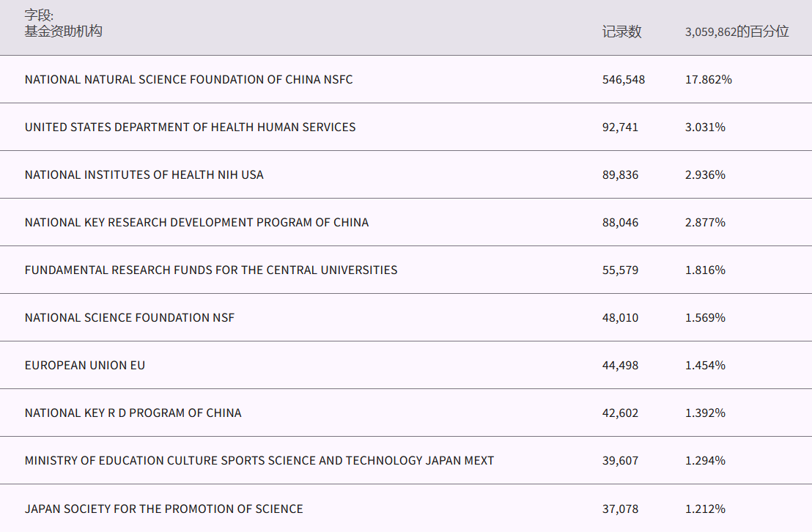
Task: Select National Institutes of Health NIH USA
Action: (144, 174)
